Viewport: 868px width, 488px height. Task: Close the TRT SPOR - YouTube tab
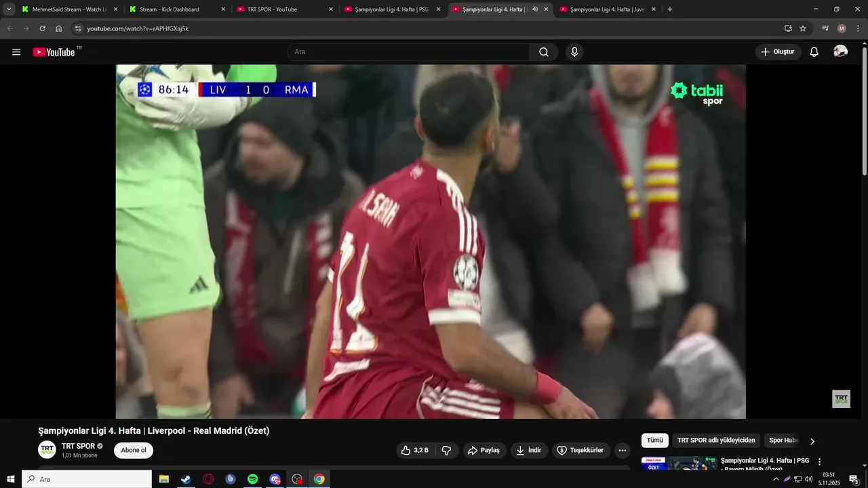click(x=331, y=9)
